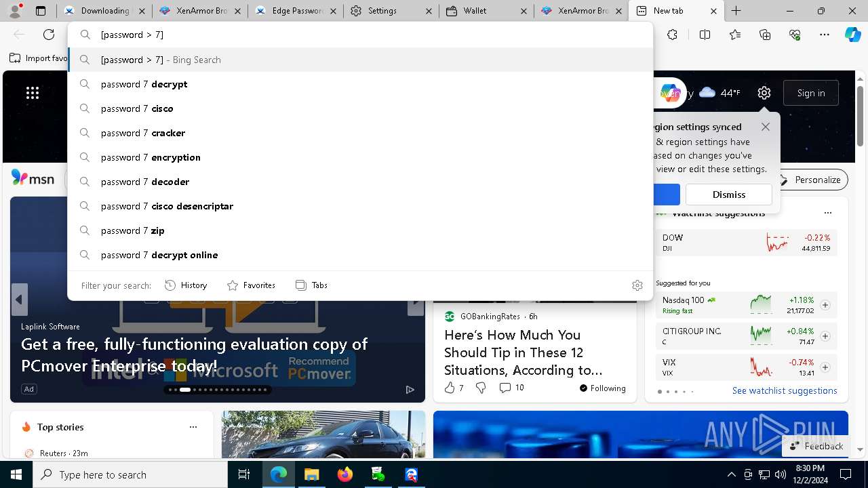Close the New tab tab
This screenshot has height=488, width=868.
tap(713, 11)
